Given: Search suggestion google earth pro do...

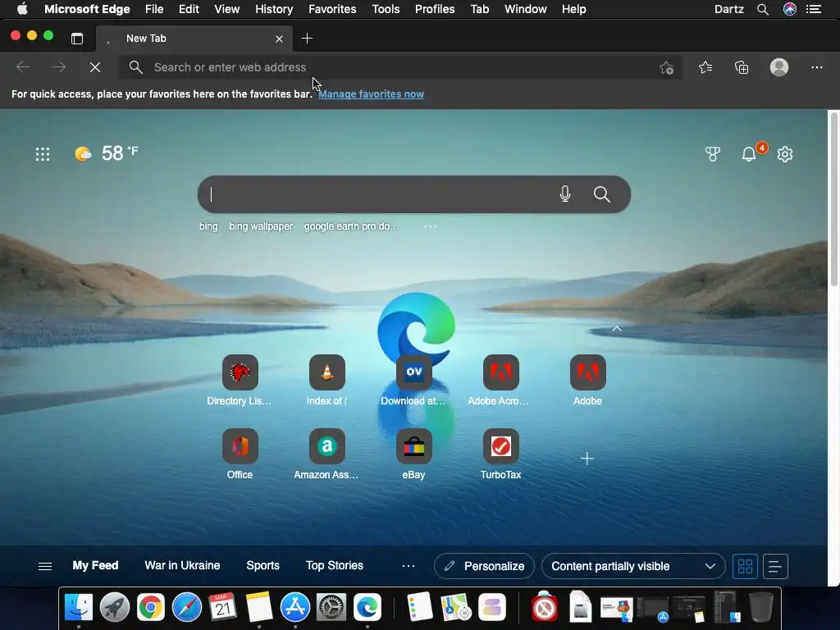Looking at the screenshot, I should (x=351, y=226).
